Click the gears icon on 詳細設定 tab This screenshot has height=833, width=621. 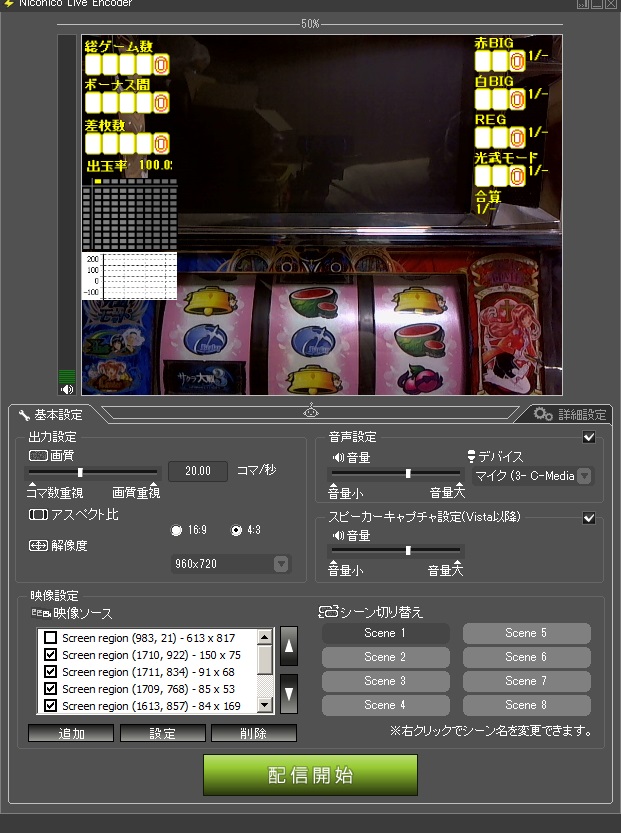tap(543, 414)
